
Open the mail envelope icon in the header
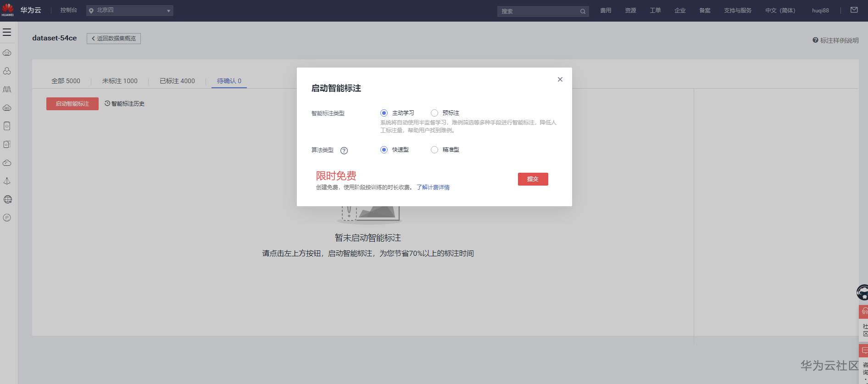click(854, 10)
